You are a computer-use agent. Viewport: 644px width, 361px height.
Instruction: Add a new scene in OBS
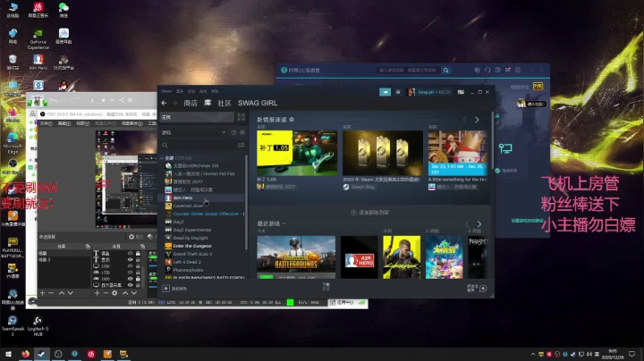tap(42, 293)
